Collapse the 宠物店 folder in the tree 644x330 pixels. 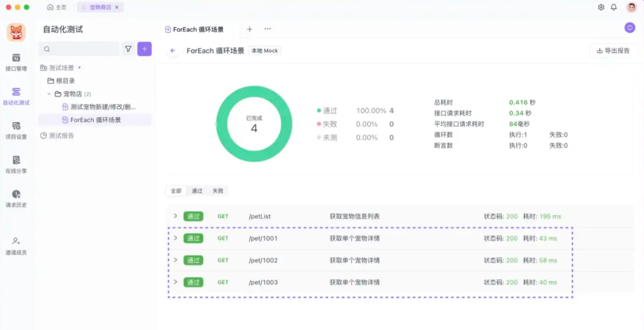pos(49,94)
